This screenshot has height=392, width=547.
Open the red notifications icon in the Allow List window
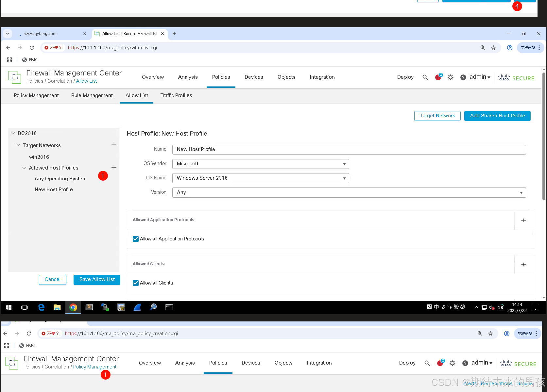click(x=438, y=77)
